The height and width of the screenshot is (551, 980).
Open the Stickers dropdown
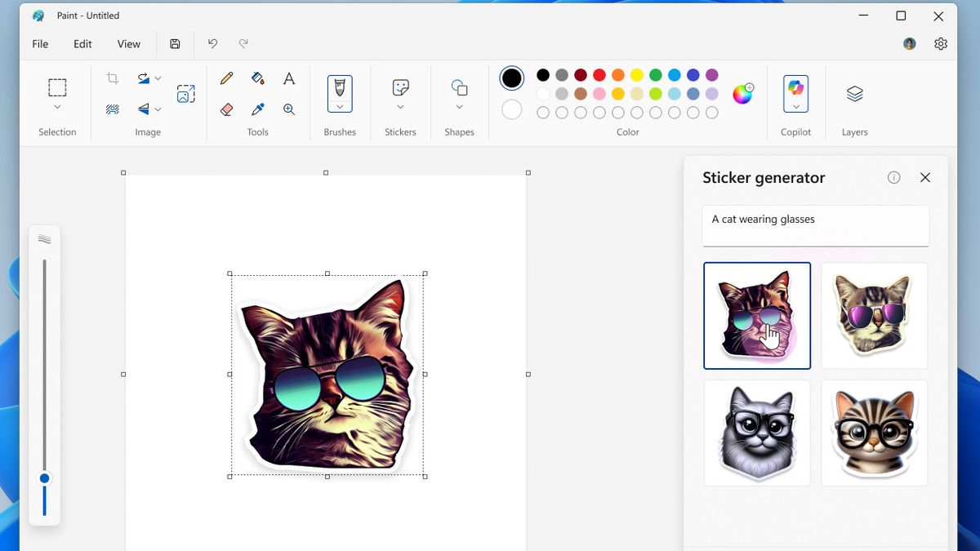(400, 107)
